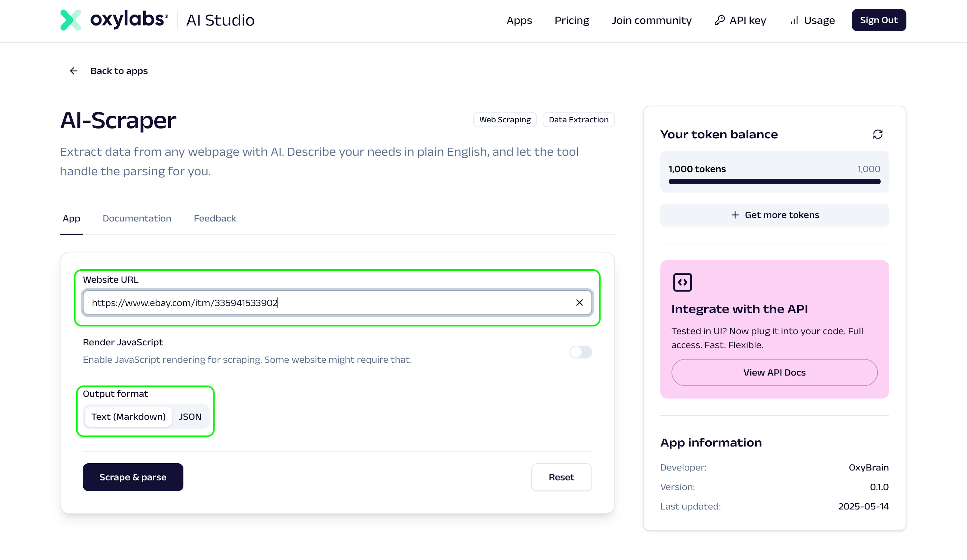The image size is (967, 560).
Task: Click the "Your token balance" heading
Action: [x=719, y=134]
